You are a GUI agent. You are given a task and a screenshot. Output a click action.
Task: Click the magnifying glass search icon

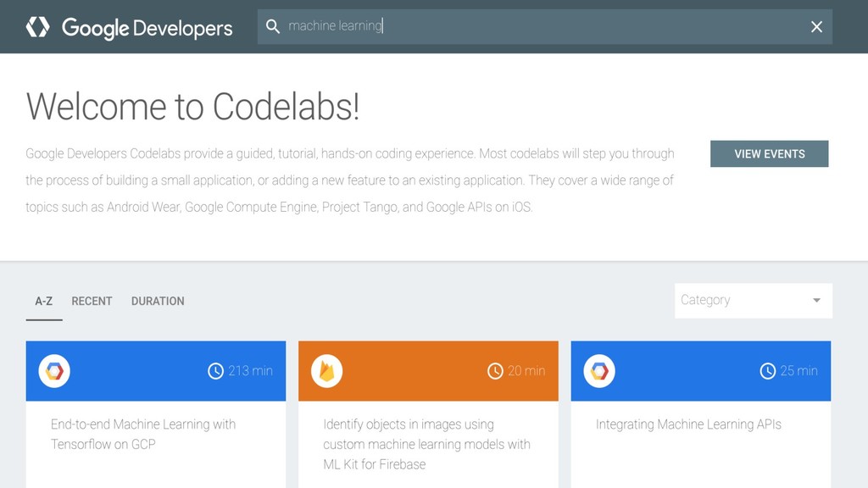click(x=272, y=26)
